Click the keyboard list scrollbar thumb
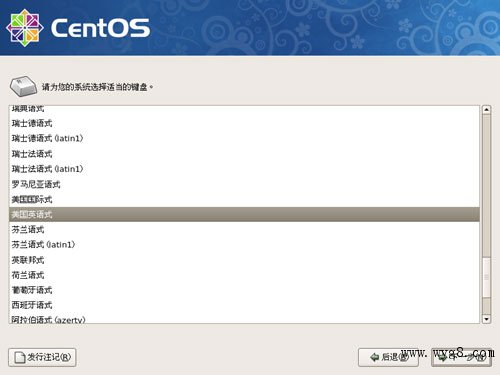Screen dimensions: 500x375 [x=486, y=277]
